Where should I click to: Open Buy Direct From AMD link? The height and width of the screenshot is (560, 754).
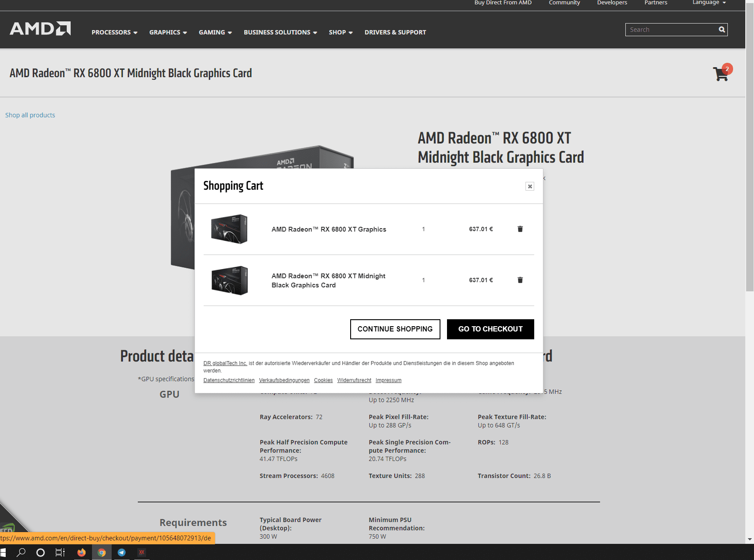click(x=503, y=3)
